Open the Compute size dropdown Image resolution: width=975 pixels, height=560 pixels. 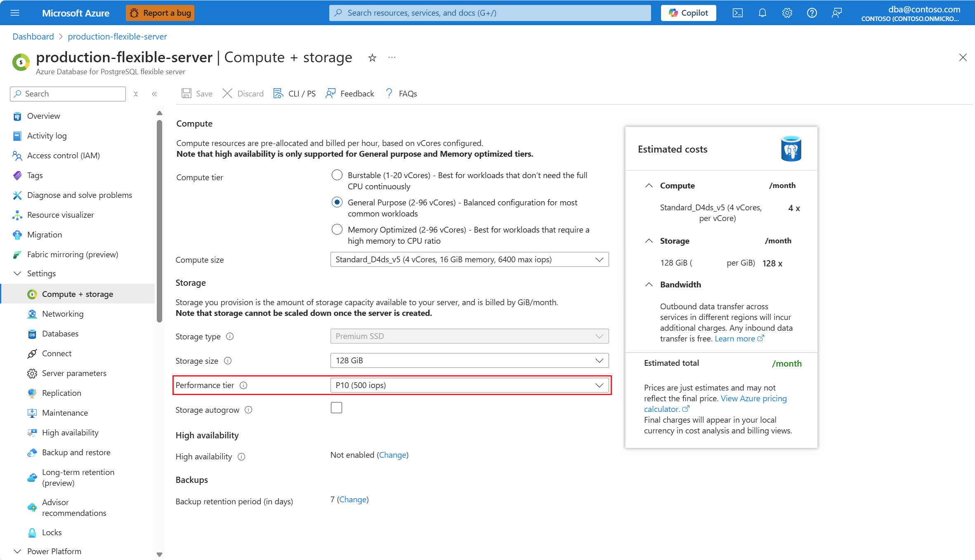click(x=469, y=259)
